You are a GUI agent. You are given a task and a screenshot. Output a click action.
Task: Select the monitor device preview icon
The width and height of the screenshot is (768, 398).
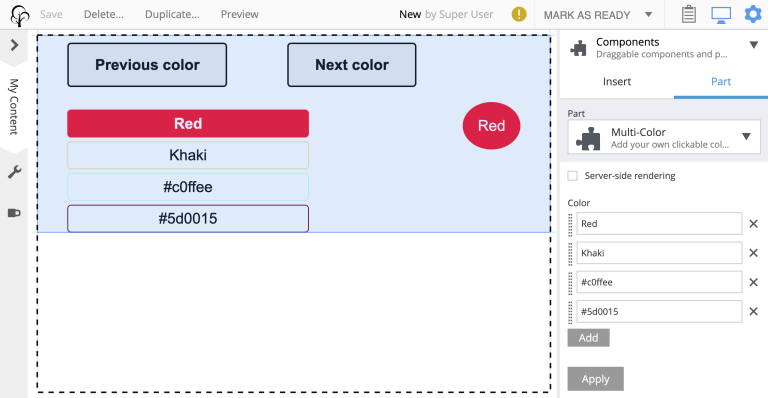(x=720, y=15)
